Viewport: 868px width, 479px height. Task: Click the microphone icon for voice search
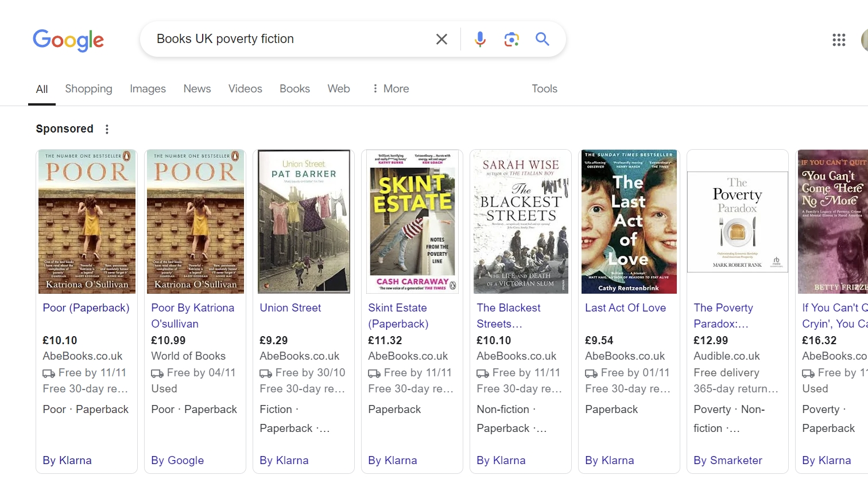pyautogui.click(x=480, y=39)
